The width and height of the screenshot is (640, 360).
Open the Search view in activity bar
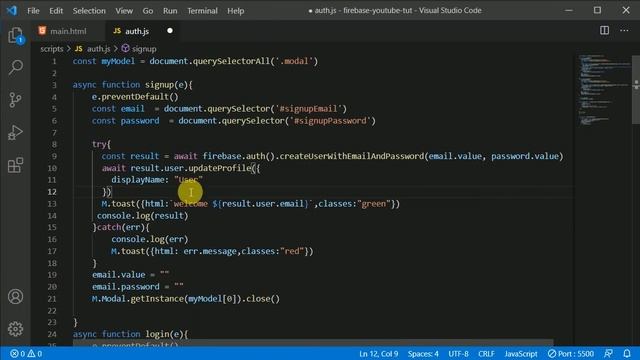(x=16, y=67)
